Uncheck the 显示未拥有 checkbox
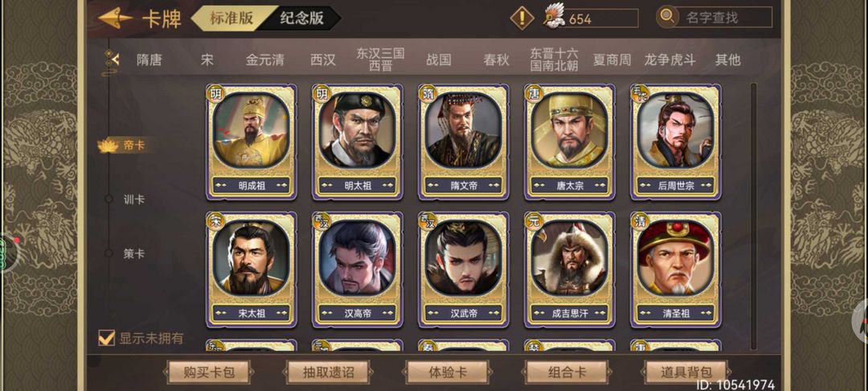Viewport: 868px width, 391px height. click(x=106, y=337)
